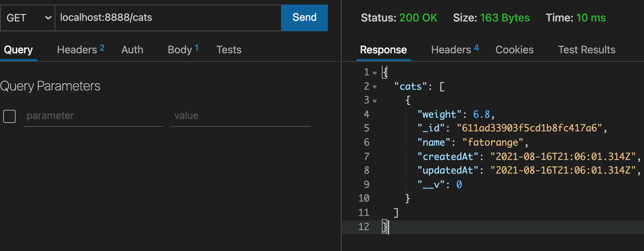Image resolution: width=644 pixels, height=251 pixels.
Task: Click the parameter name input field
Action: (x=93, y=116)
